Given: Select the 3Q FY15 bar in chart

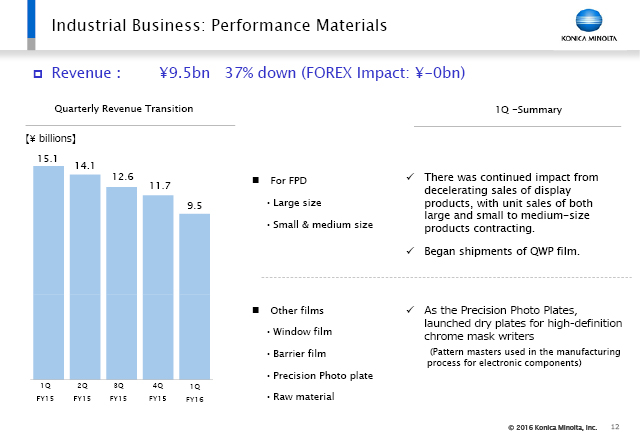Looking at the screenshot, I should tap(122, 283).
